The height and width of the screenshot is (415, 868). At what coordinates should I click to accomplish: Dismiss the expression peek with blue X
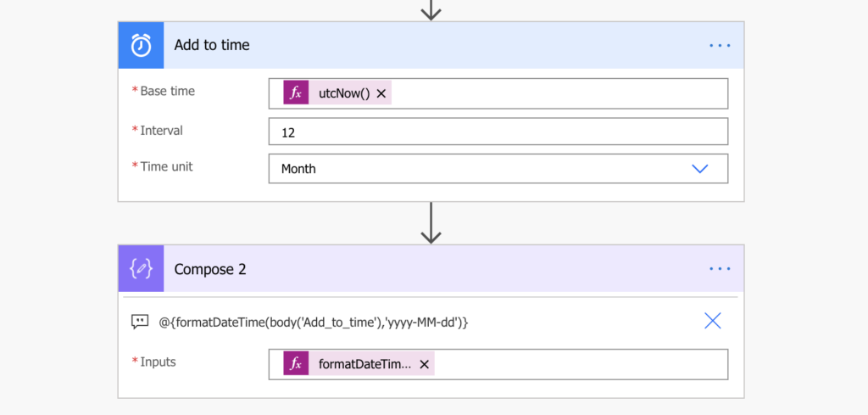click(712, 320)
